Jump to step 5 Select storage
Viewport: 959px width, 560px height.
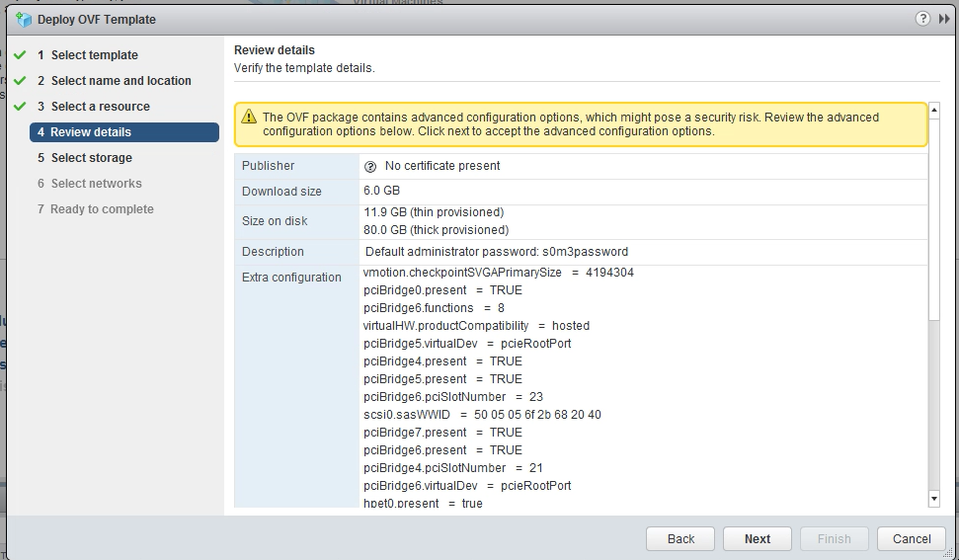91,158
